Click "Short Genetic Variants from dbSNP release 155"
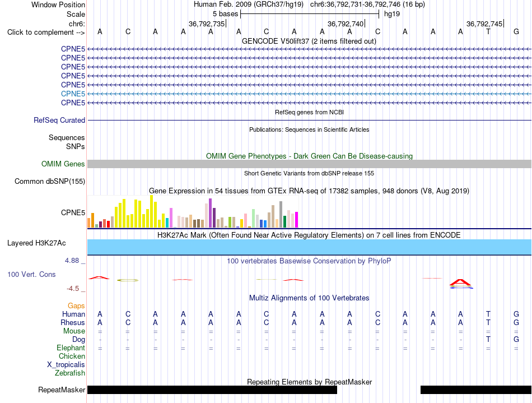This screenshot has width=532, height=403. [x=309, y=173]
